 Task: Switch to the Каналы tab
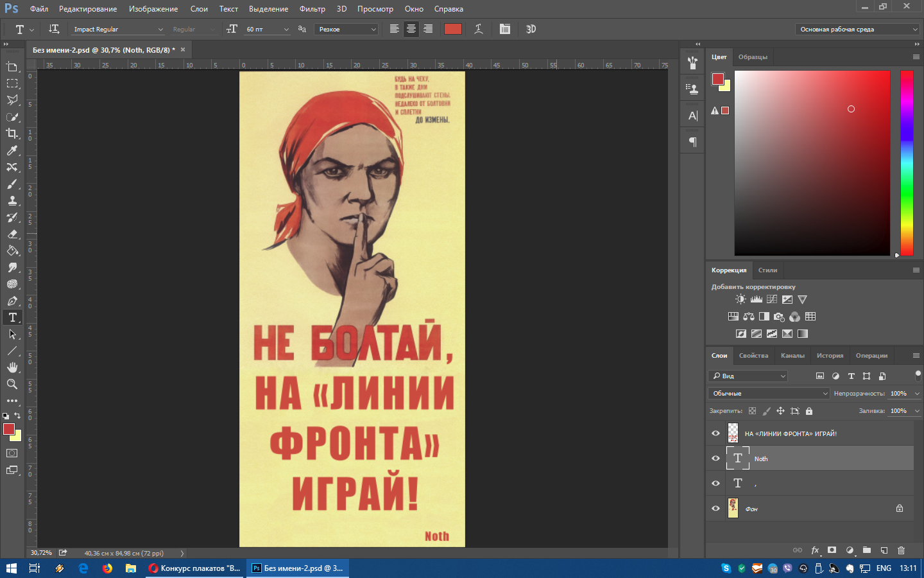[792, 356]
